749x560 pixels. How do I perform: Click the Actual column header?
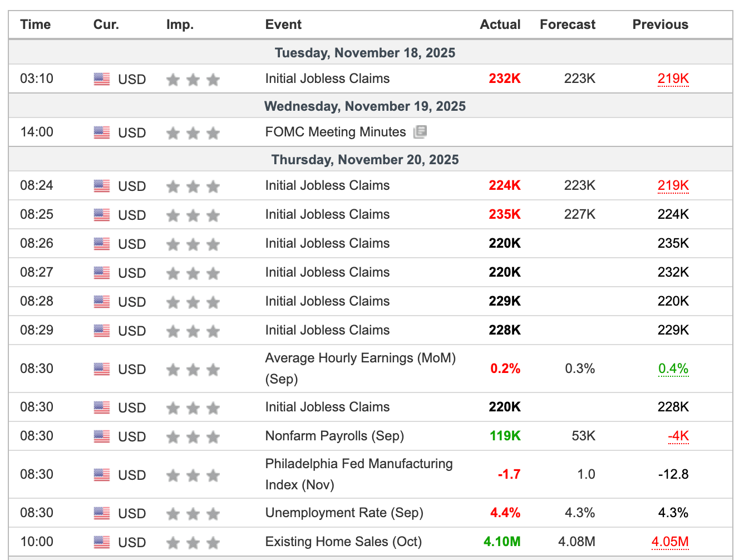click(500, 24)
